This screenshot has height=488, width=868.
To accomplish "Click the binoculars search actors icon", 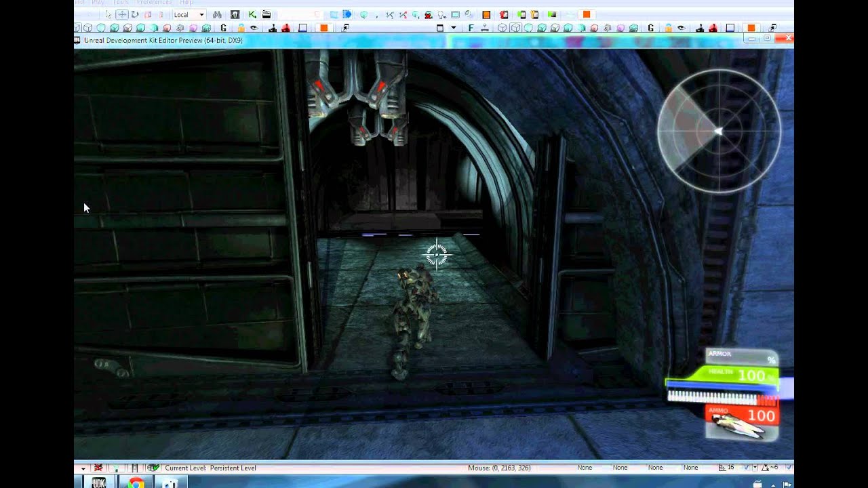I will (x=217, y=14).
